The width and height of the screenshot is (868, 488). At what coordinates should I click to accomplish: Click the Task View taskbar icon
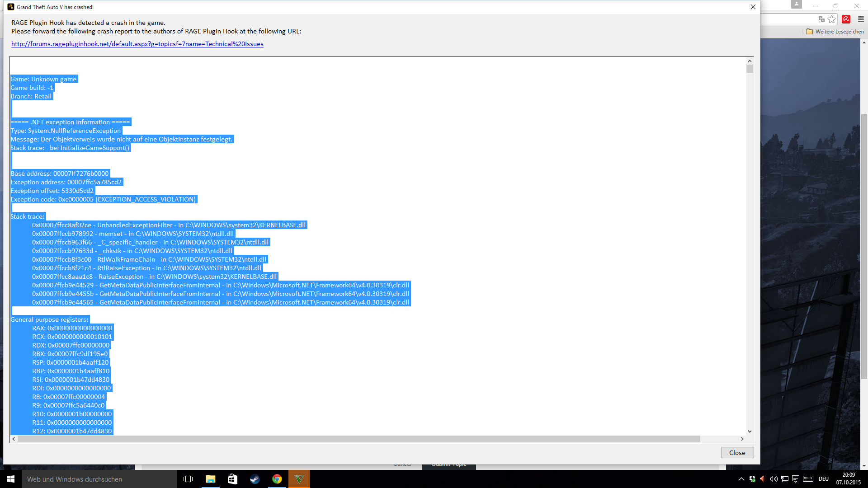click(x=188, y=479)
